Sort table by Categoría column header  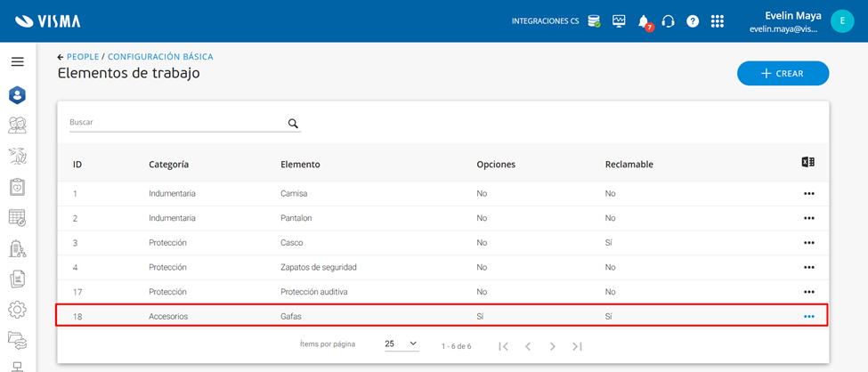coord(168,165)
